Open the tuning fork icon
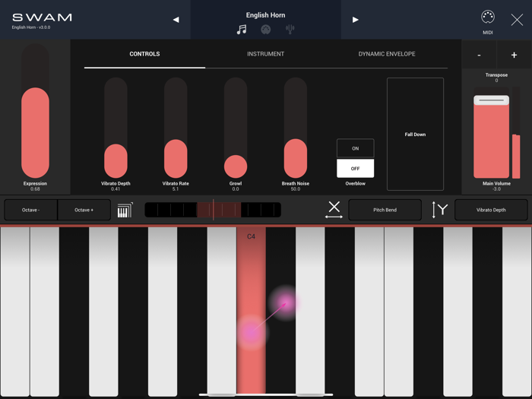 (x=290, y=30)
